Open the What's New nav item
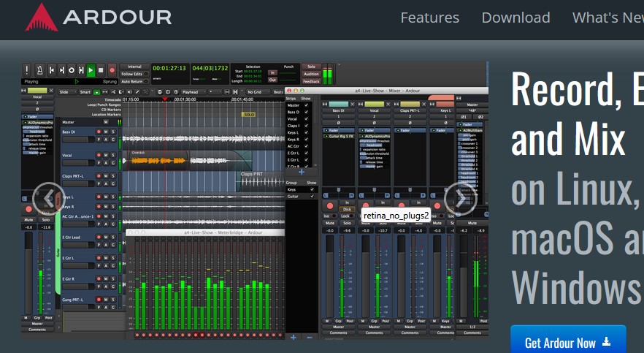Image resolution: width=644 pixels, height=353 pixels. 607,18
